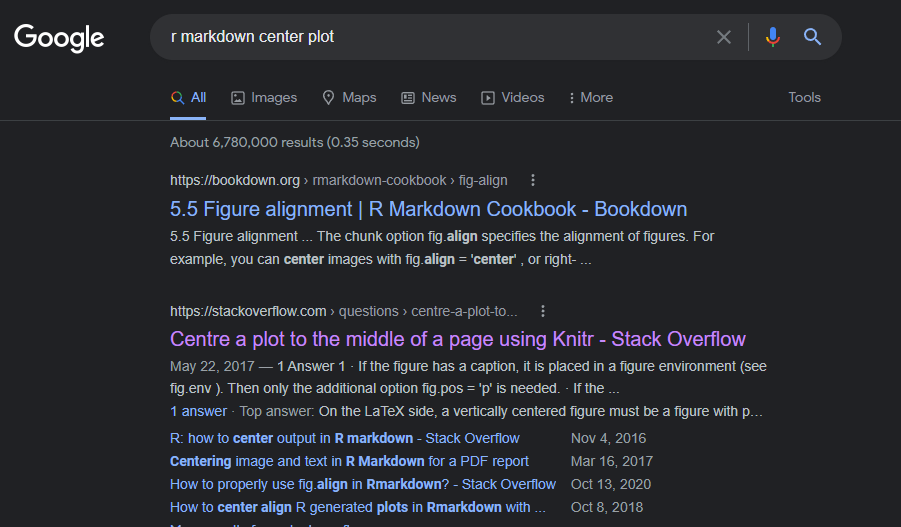Open three-dot options for the stackoverflow.com result
901x527 pixels.
pyautogui.click(x=542, y=311)
